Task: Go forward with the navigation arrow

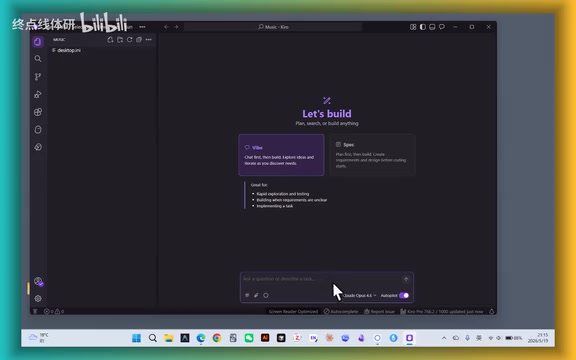Action: pyautogui.click(x=176, y=27)
